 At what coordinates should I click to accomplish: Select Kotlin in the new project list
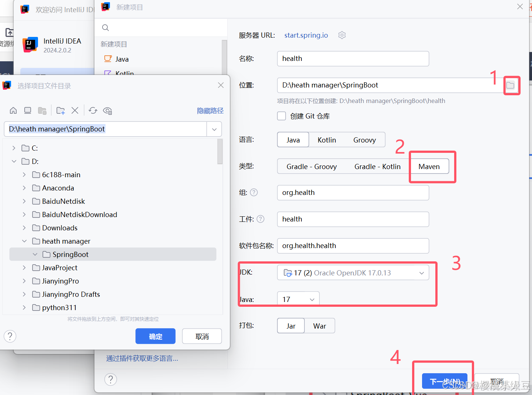click(x=124, y=73)
